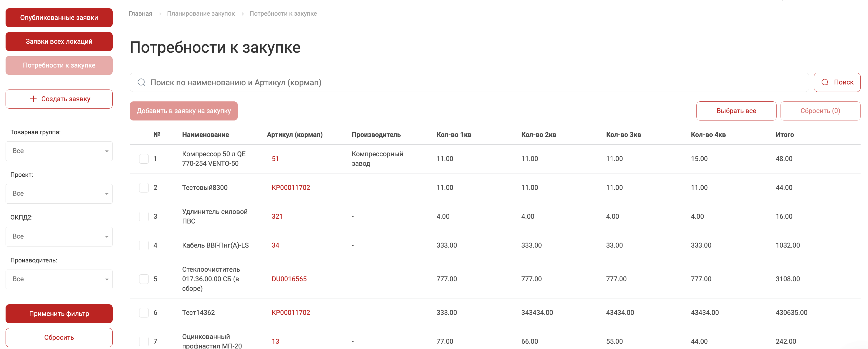Check the Тест14362 row checkbox
The width and height of the screenshot is (868, 349).
(144, 313)
